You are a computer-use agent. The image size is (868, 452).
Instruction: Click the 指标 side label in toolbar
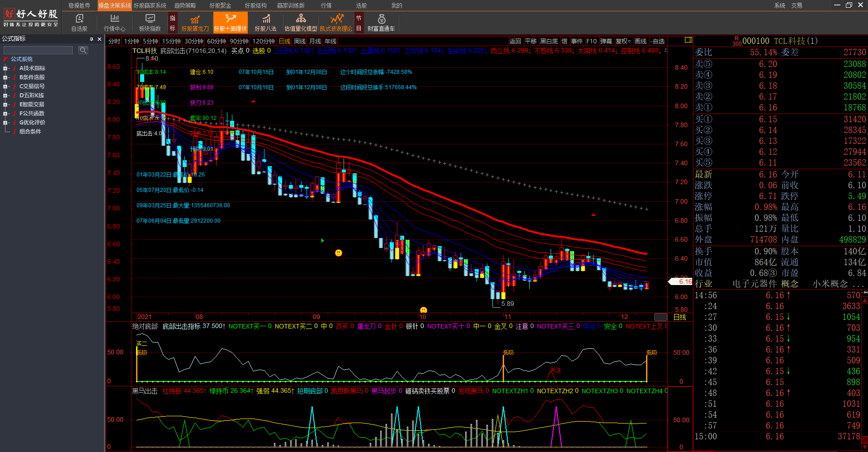172,23
